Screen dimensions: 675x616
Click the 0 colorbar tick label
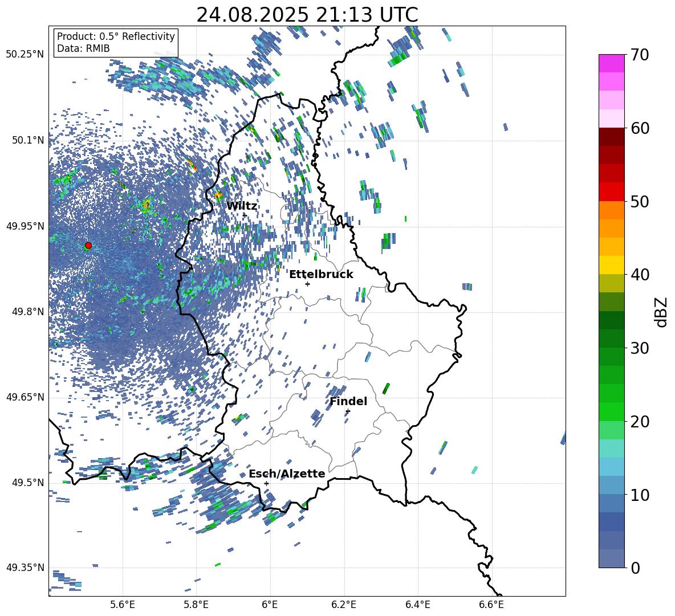[635, 568]
